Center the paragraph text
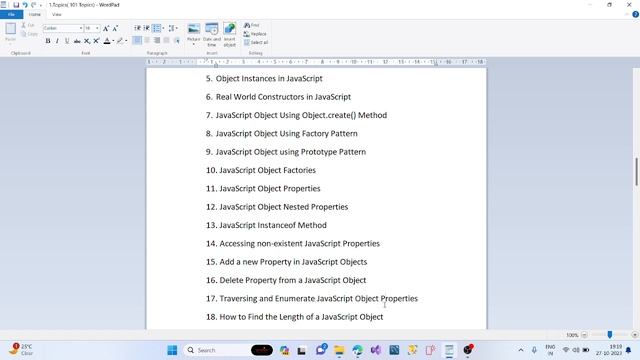640x360 pixels. (x=147, y=40)
